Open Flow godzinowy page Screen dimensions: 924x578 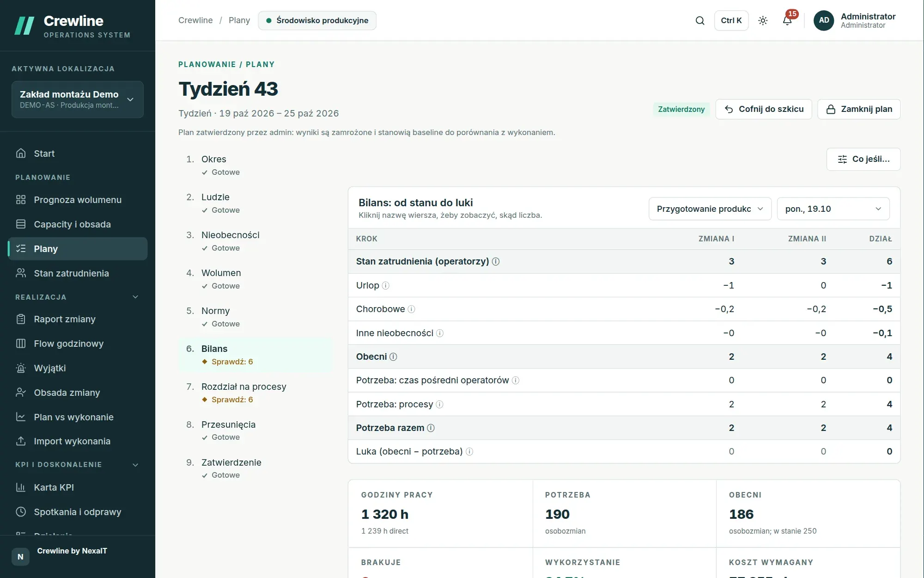78,344
